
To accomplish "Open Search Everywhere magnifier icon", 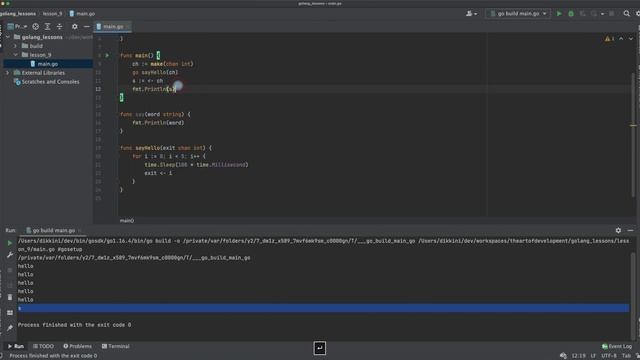I will click(x=626, y=13).
